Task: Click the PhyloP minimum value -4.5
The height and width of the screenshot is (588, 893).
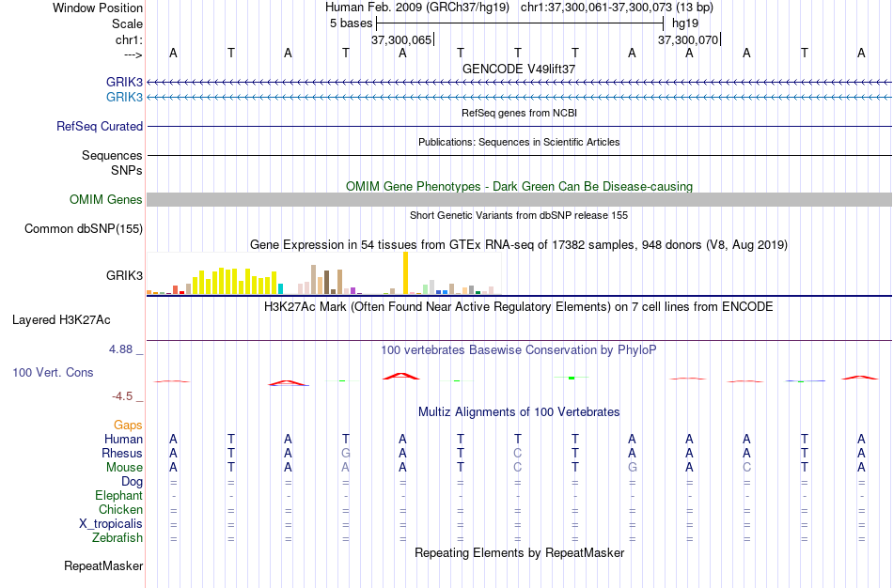Action: pos(122,396)
